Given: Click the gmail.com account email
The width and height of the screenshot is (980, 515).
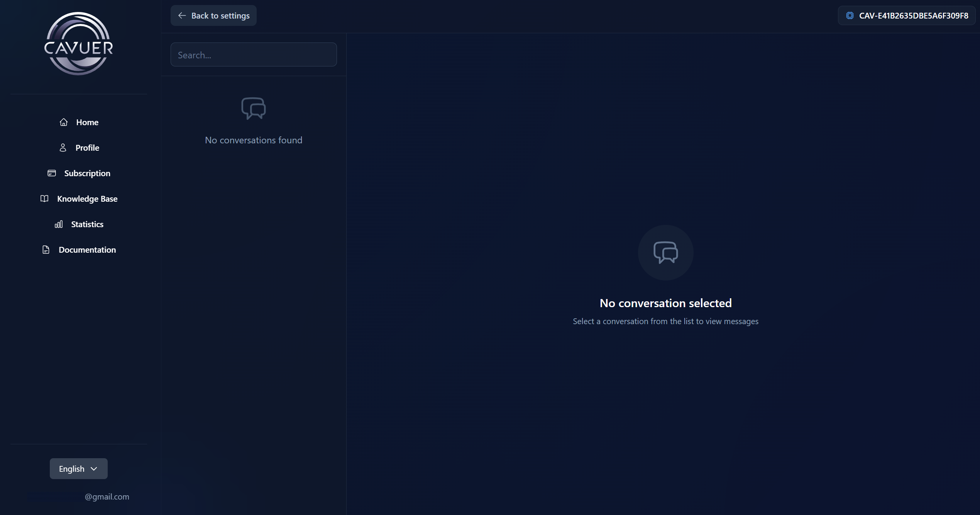Looking at the screenshot, I should tap(107, 496).
